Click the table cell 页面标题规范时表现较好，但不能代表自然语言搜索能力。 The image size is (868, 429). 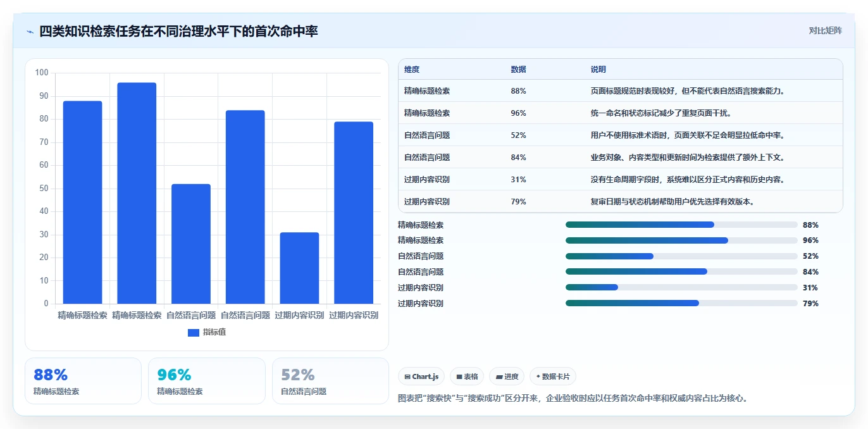point(688,91)
